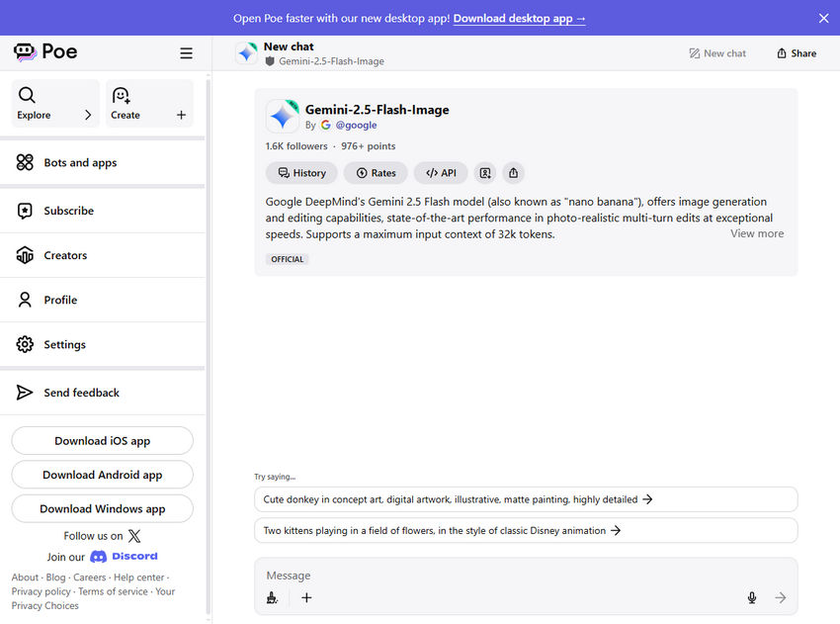This screenshot has height=624, width=840.
Task: Click the share bot icon beside API
Action: click(513, 173)
